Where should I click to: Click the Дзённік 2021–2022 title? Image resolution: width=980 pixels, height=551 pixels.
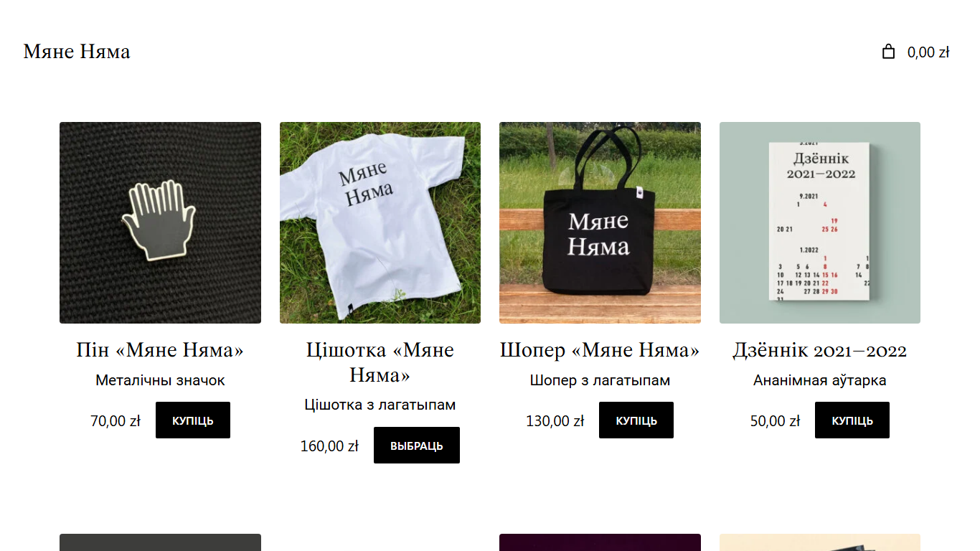tap(820, 350)
